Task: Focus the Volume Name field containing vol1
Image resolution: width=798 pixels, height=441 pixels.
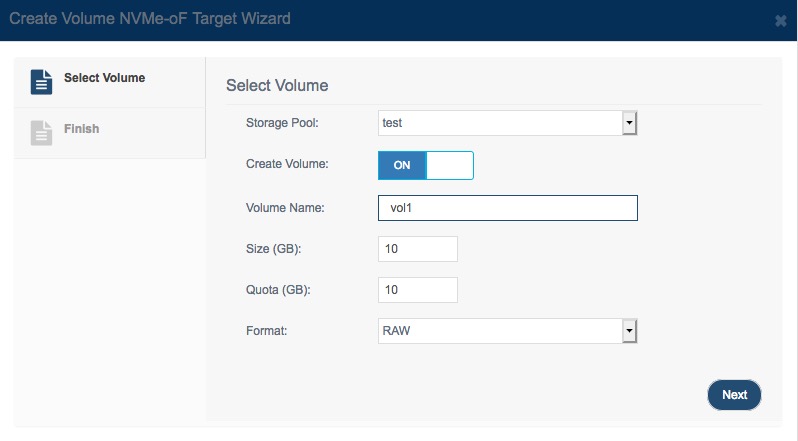Action: click(x=507, y=208)
